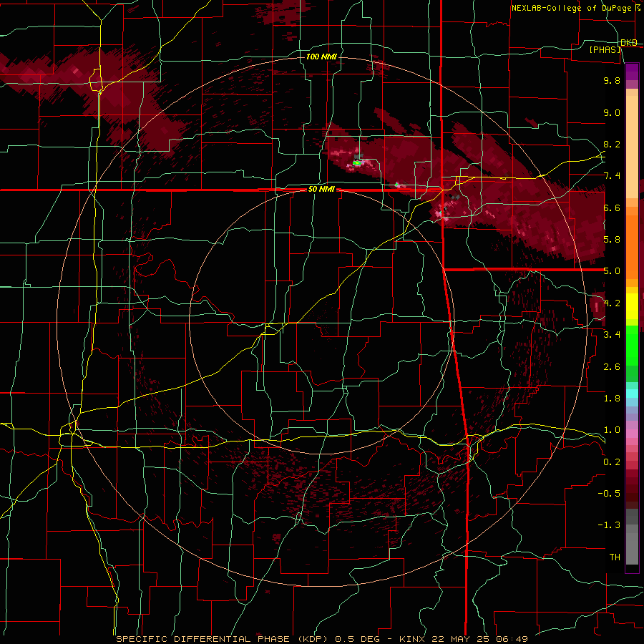644x644 pixels.
Task: Click the 1.8 value on color scale
Action: [x=612, y=399]
